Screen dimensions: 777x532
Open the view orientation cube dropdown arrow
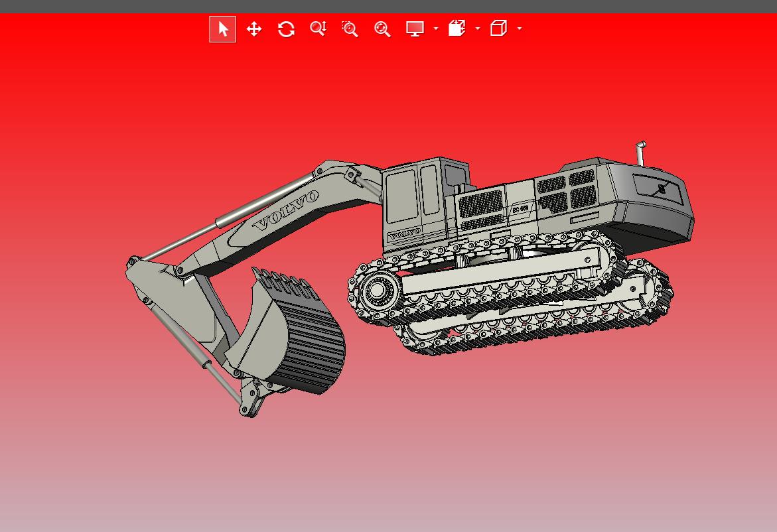click(x=520, y=29)
